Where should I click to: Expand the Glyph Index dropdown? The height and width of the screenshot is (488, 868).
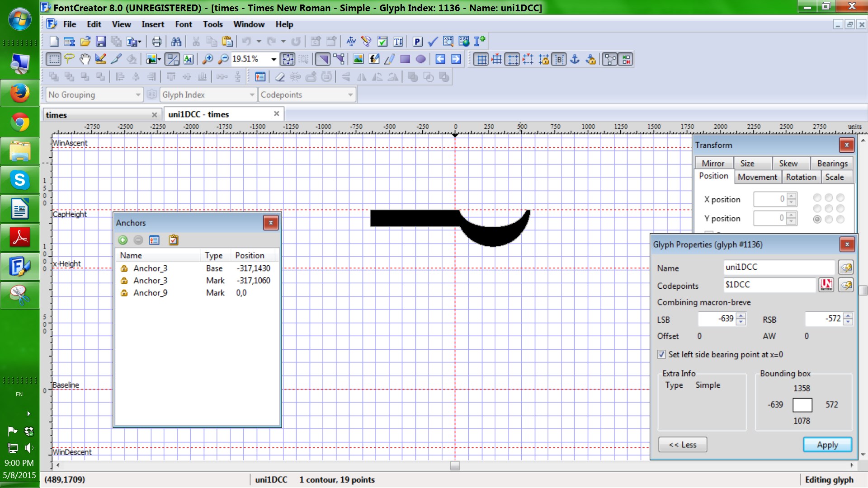[x=251, y=95]
